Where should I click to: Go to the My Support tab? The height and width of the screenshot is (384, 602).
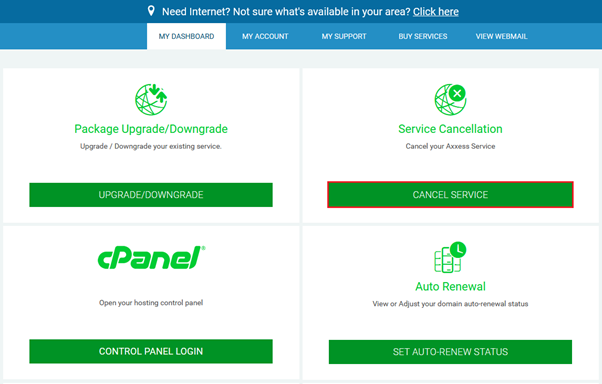pyautogui.click(x=344, y=36)
